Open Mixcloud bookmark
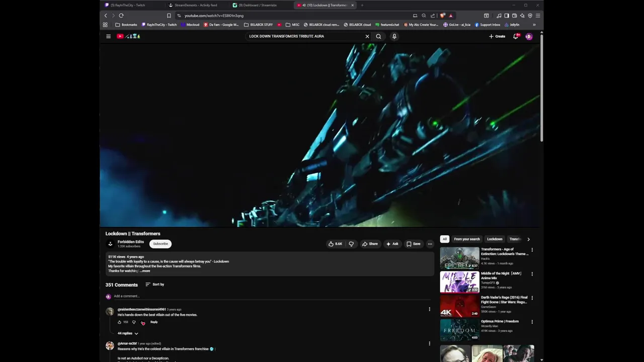644x362 pixels. pyautogui.click(x=190, y=25)
